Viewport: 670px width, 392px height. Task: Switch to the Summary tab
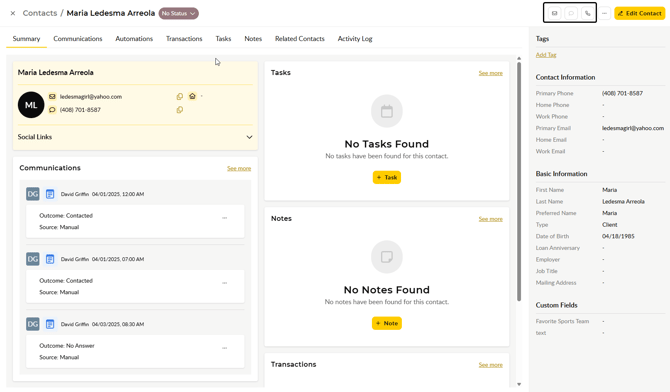(x=26, y=38)
